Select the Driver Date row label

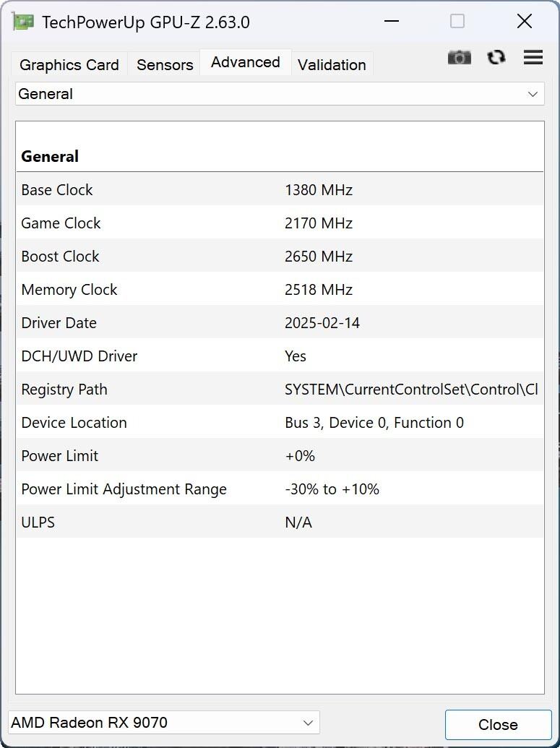[59, 323]
